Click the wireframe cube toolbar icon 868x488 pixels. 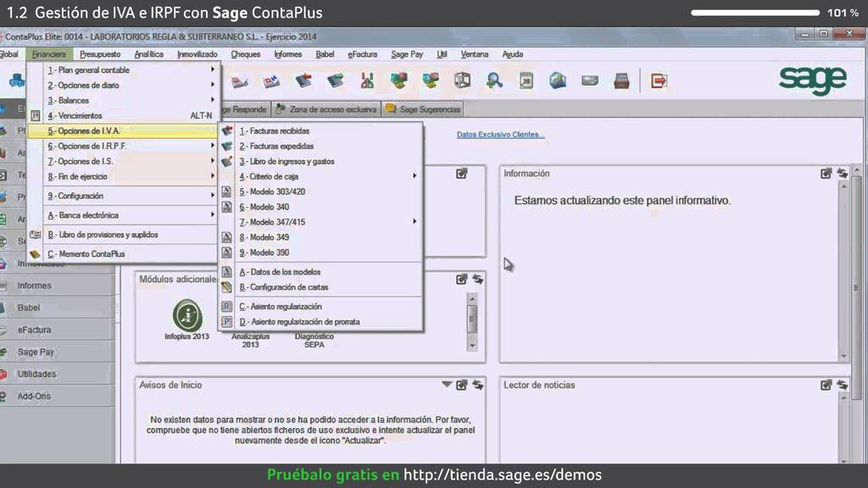[462, 80]
